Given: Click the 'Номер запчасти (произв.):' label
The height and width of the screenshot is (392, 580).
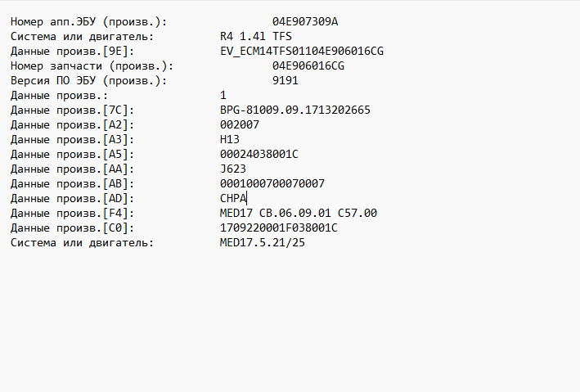Looking at the screenshot, I should pos(88,65).
